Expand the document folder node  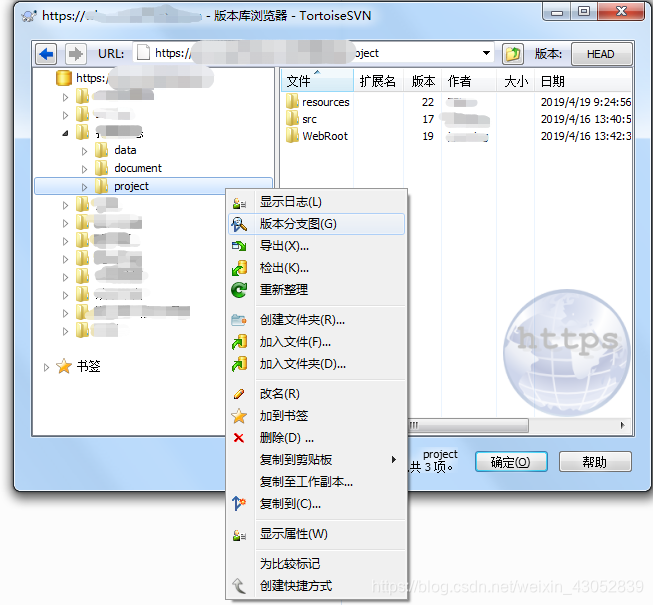click(85, 169)
